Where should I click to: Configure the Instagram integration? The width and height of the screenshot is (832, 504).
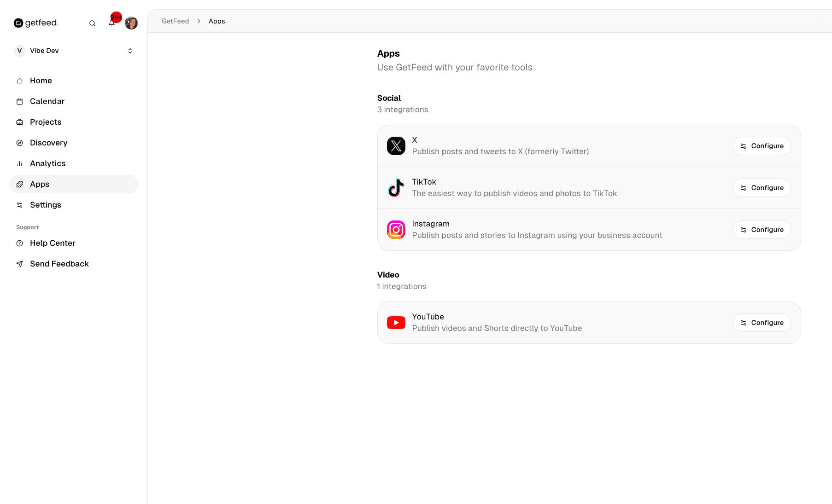(762, 230)
